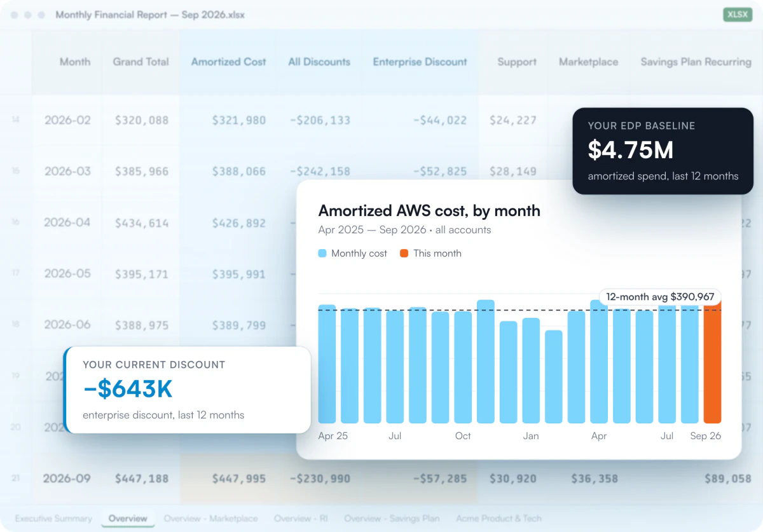Select the $89,058 savings plan cell
The image size is (763, 532).
click(x=728, y=479)
